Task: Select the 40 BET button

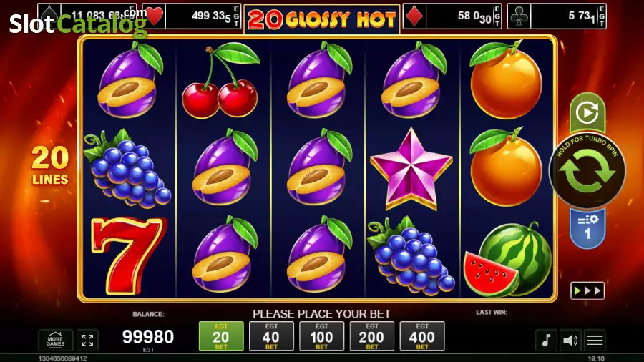Action: click(x=271, y=336)
